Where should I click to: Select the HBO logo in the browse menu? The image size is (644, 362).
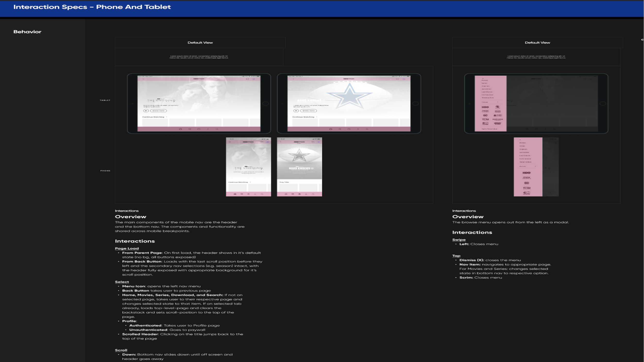pos(485,107)
